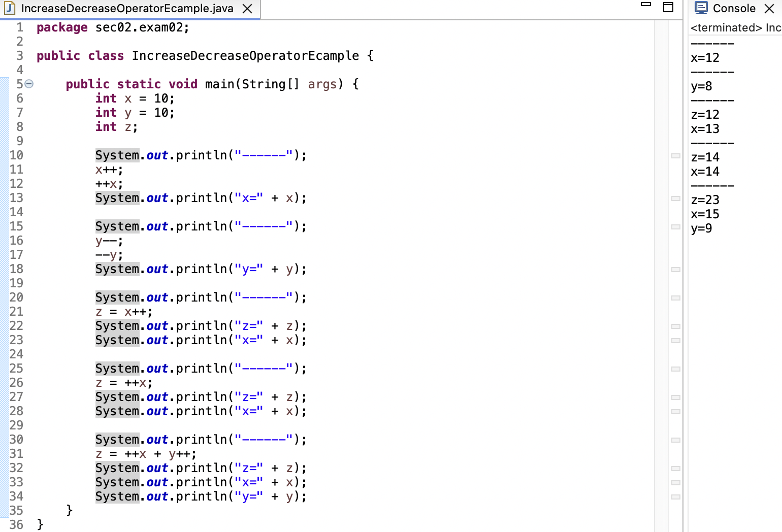
Task: Click overview ruler marker for line 23
Action: (676, 341)
